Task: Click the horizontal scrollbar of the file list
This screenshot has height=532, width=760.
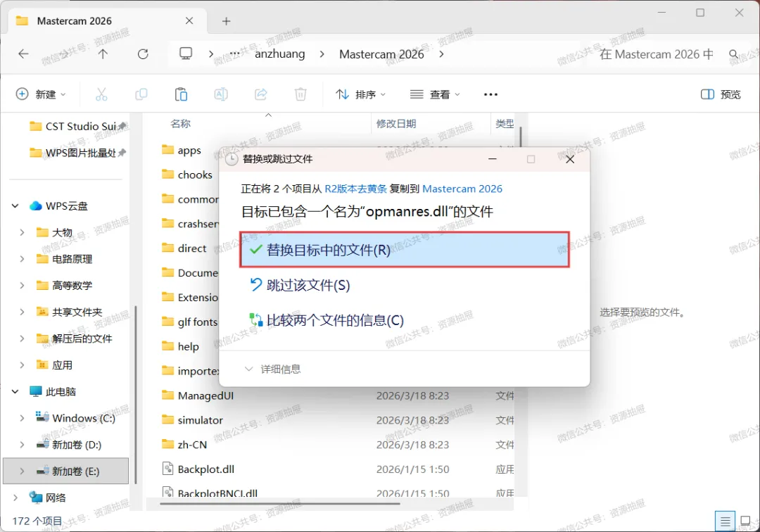Action: 279,503
